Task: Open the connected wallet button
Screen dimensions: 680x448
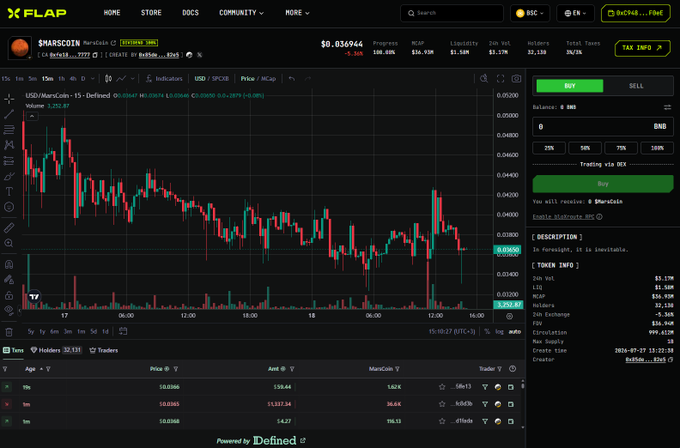Action: 636,13
